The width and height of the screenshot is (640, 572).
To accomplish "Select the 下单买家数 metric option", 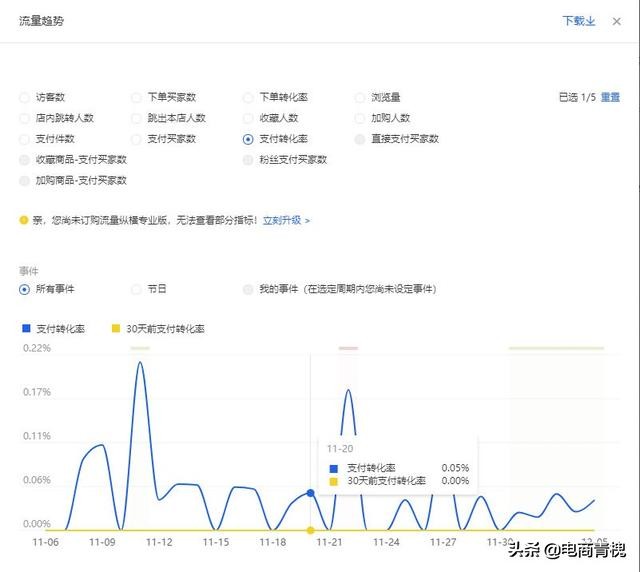I will [x=136, y=98].
